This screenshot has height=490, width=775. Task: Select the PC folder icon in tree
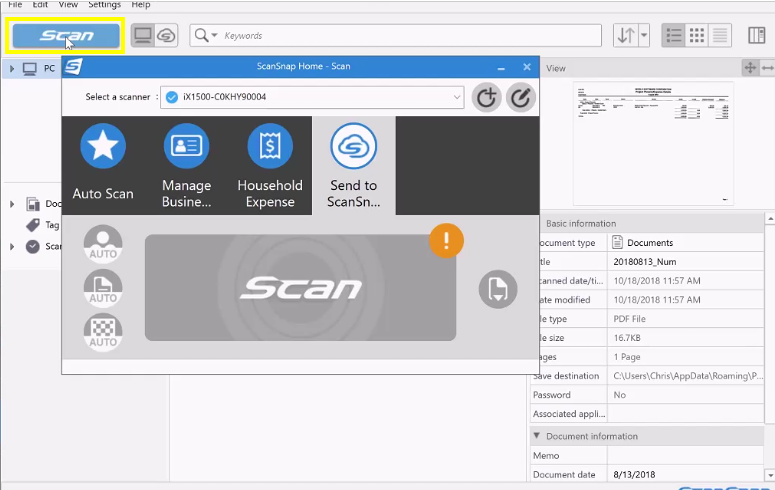[30, 69]
